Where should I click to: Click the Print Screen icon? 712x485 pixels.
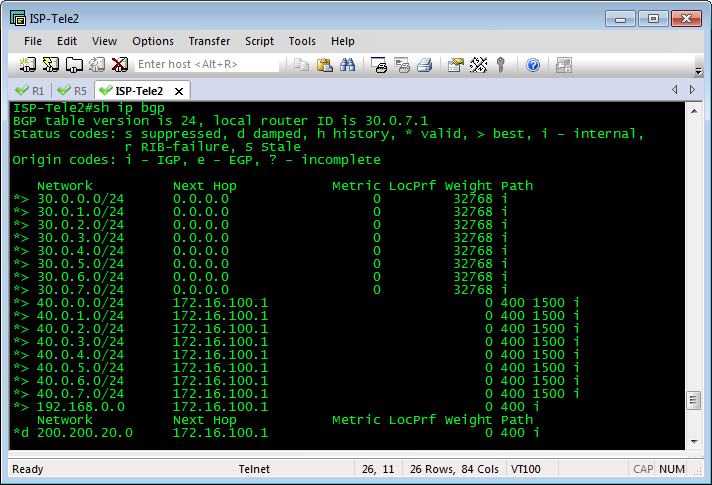379,65
